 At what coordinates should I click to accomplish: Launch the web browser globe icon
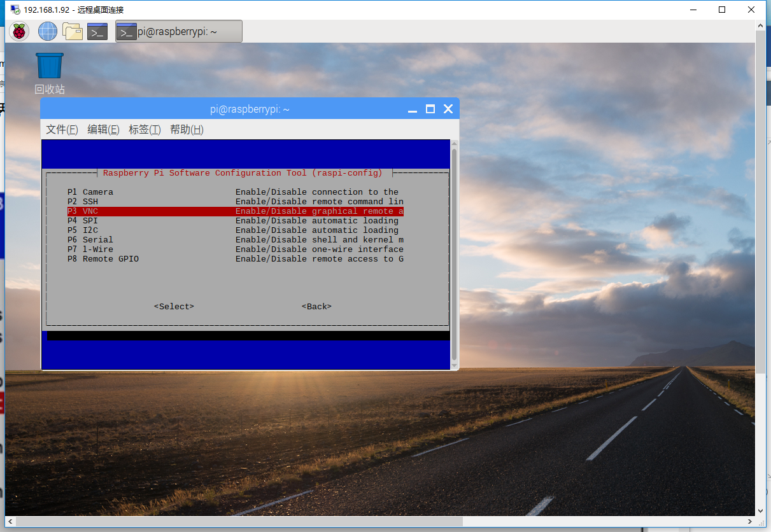pyautogui.click(x=48, y=31)
